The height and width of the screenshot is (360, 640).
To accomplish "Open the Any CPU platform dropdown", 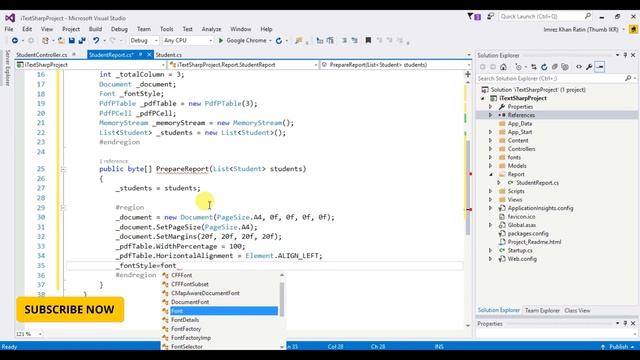I will tap(187, 40).
